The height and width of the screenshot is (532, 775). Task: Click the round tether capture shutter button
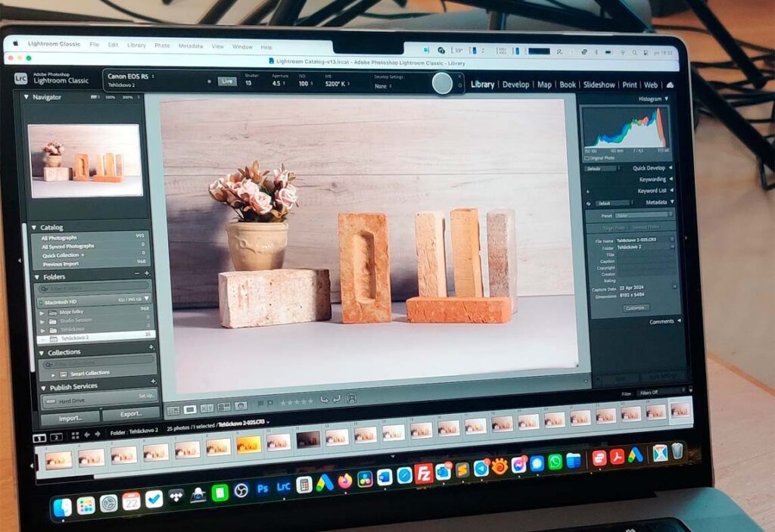pos(442,83)
